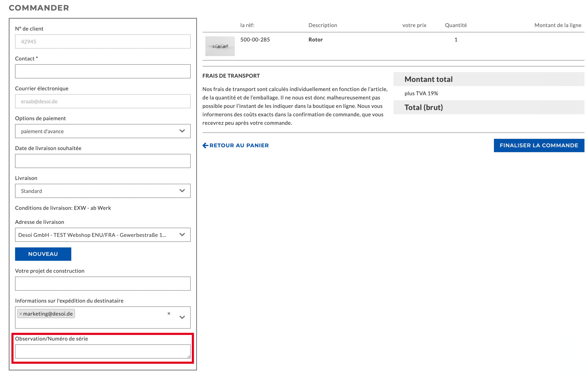Open the Options de paiement dropdown
588x375 pixels.
103,131
